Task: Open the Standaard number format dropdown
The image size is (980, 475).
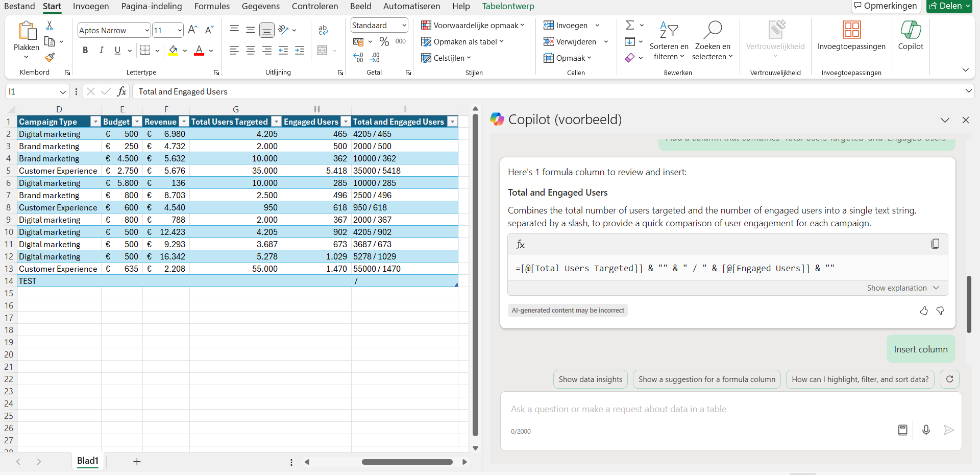Action: coord(404,25)
